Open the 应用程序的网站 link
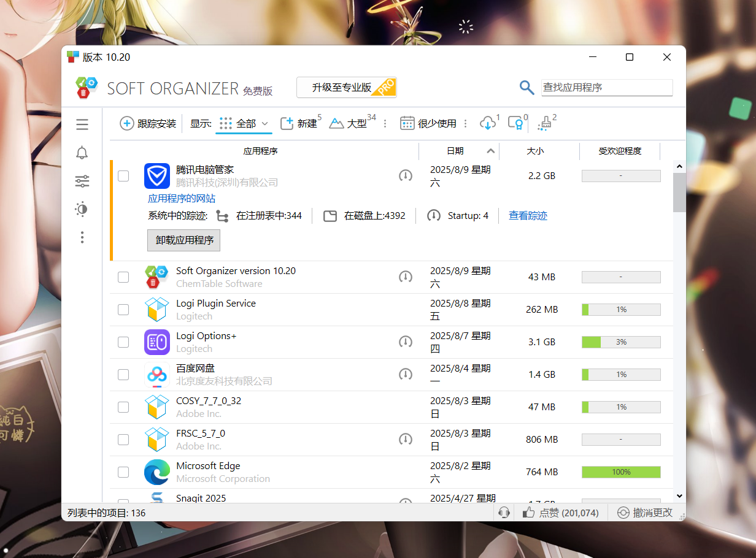Viewport: 756px width, 558px height. pos(182,199)
